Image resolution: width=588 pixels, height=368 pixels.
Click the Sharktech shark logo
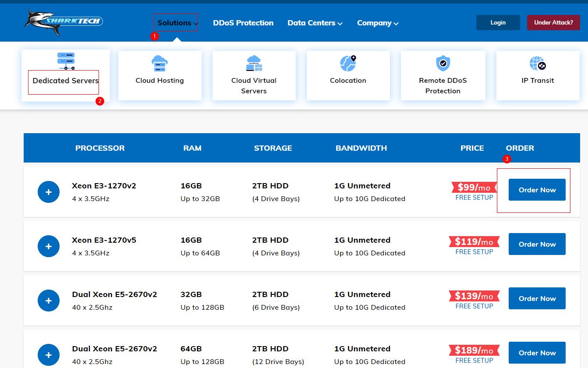coord(64,22)
